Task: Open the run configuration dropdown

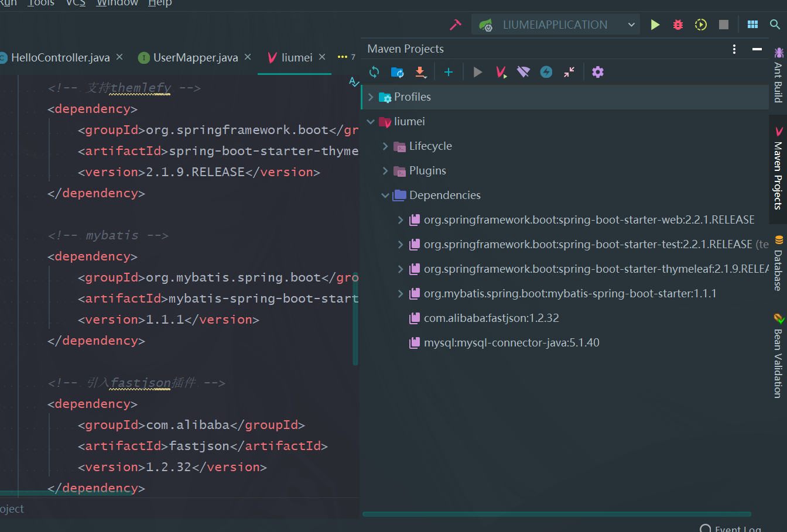Action: 631,24
